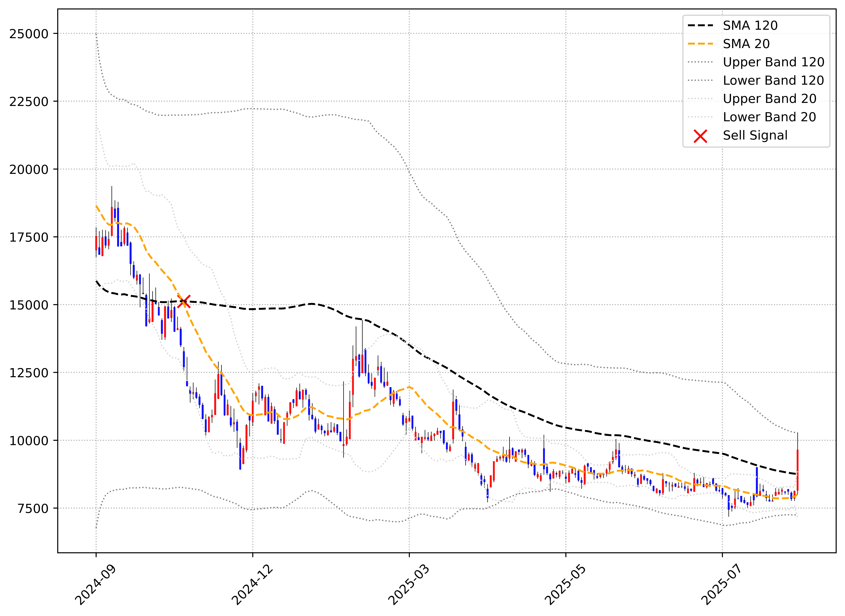The image size is (845, 616).
Task: Click the Lower Band 120 legend dotted sample
Action: point(700,80)
